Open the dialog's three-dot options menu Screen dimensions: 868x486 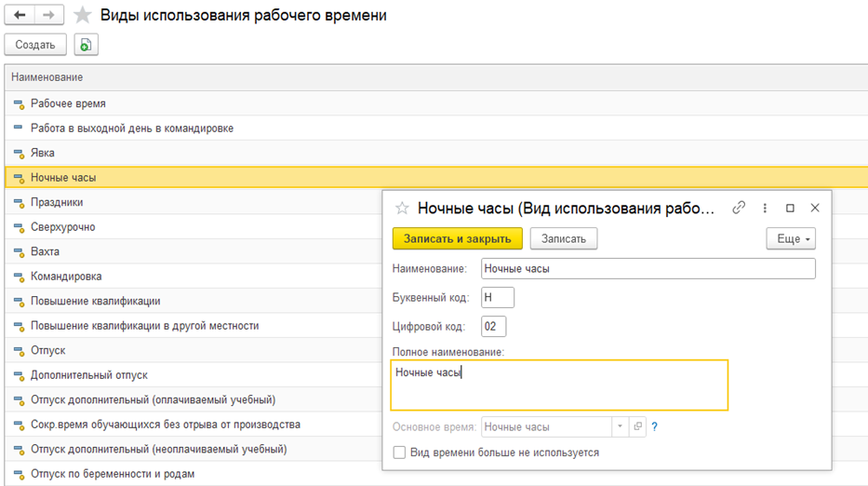765,208
